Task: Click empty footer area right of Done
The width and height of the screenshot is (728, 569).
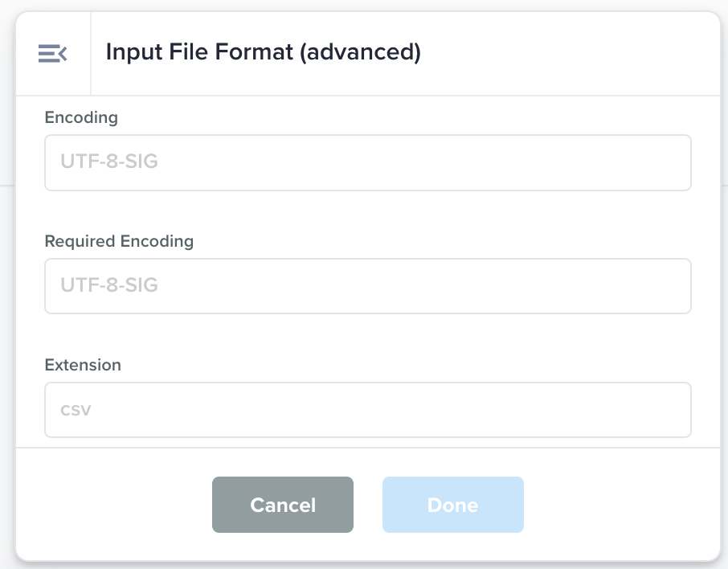Action: (619, 505)
